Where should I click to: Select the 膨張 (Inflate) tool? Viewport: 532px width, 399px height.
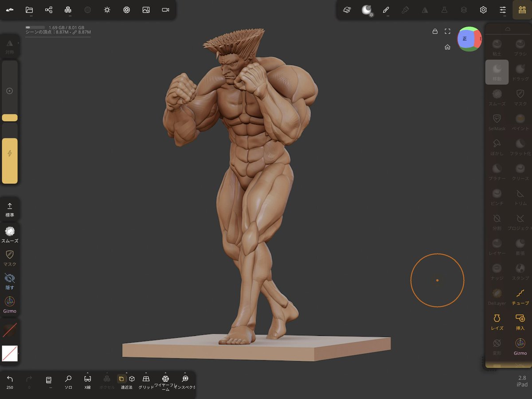(520, 246)
